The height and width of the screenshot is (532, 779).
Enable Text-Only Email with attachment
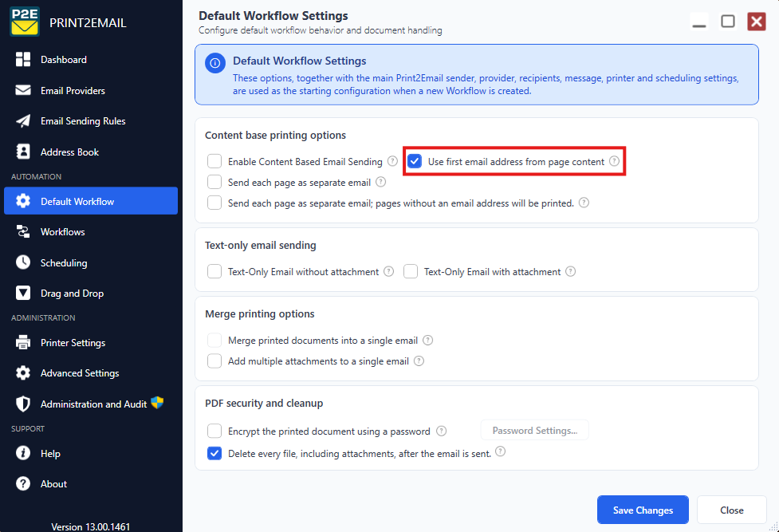pyautogui.click(x=411, y=271)
